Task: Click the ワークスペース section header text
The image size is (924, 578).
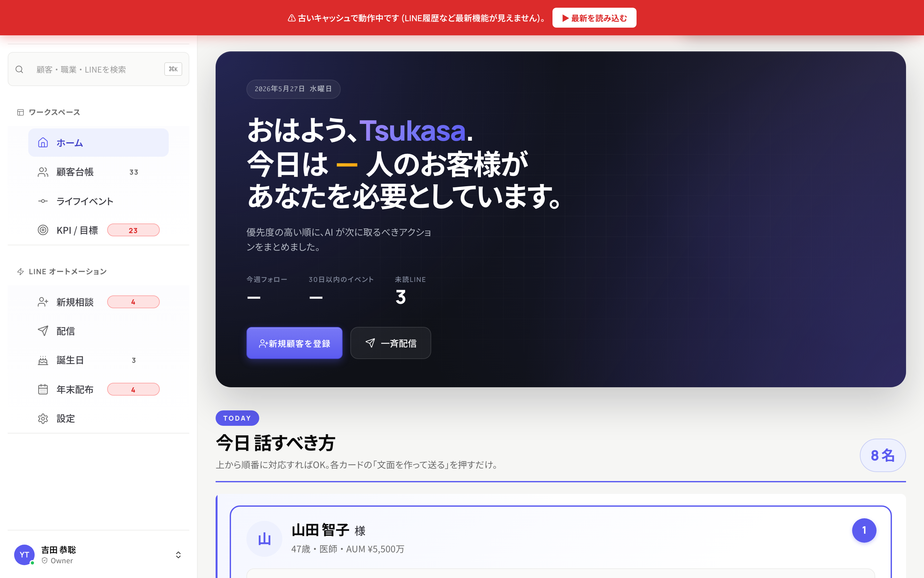Action: [54, 112]
